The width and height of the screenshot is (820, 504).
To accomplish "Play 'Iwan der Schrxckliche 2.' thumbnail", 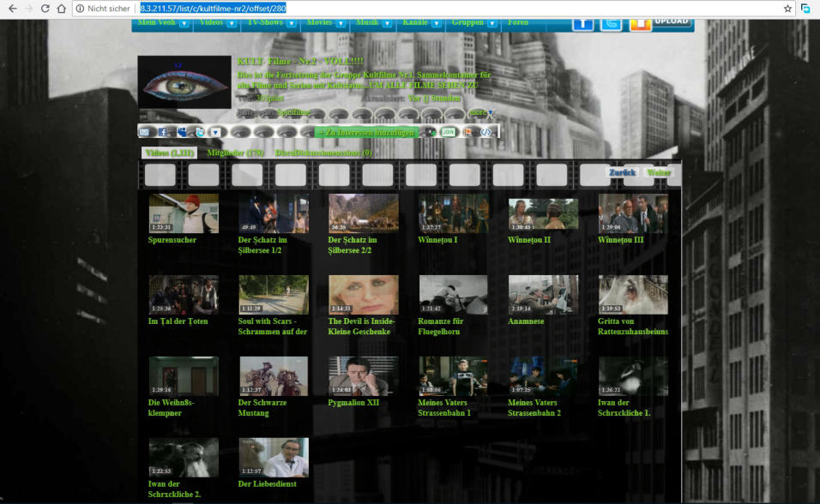I will (184, 458).
